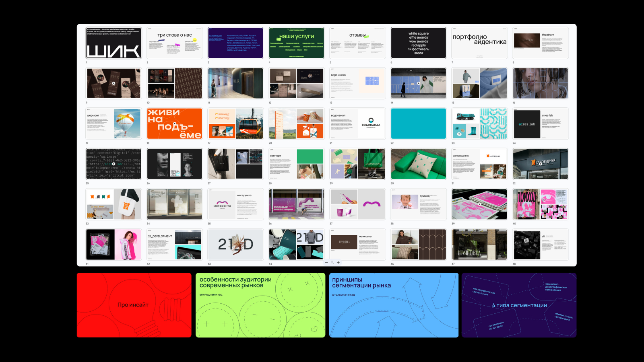
Task: Open slide 30 green sofa pillow
Action: (419, 164)
